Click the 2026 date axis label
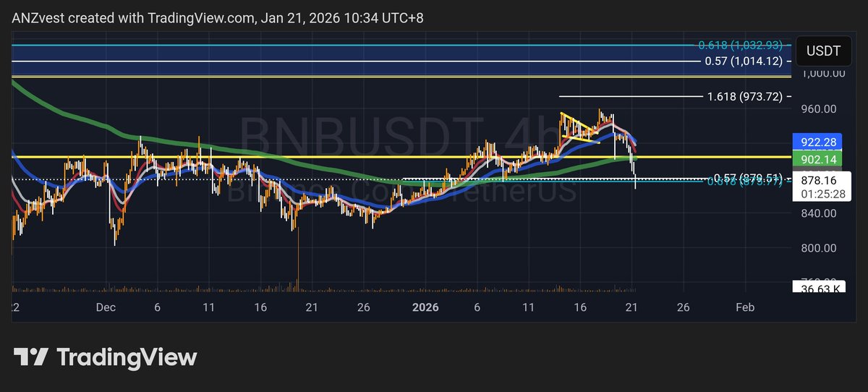 click(x=425, y=307)
